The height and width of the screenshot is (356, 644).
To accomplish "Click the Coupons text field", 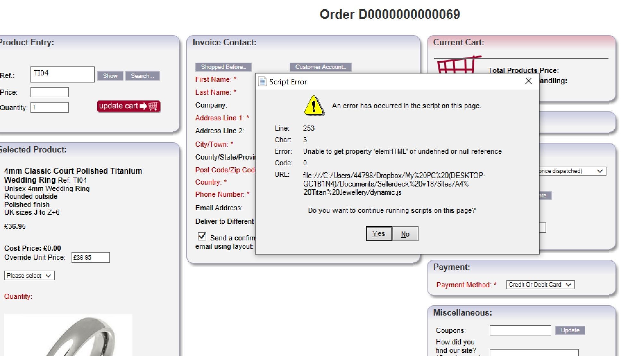I will (x=520, y=330).
